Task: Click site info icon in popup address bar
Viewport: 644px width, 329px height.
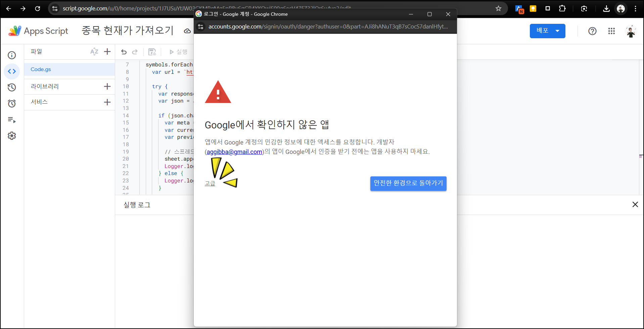Action: pyautogui.click(x=200, y=26)
